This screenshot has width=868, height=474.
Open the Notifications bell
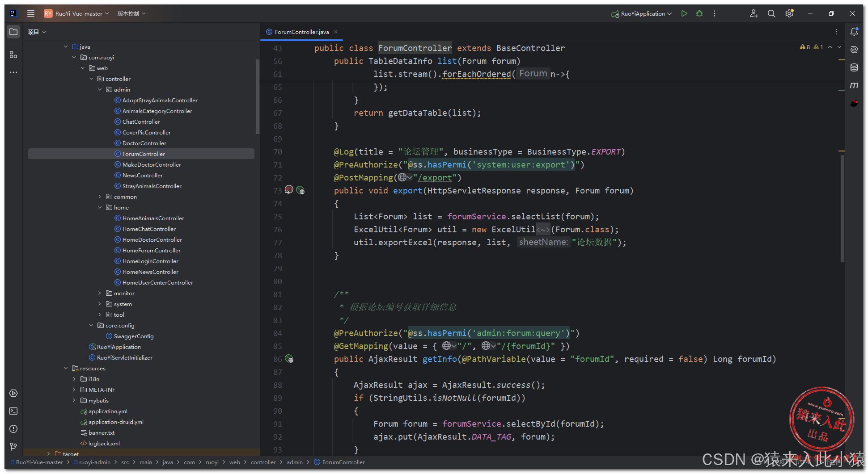coord(854,32)
